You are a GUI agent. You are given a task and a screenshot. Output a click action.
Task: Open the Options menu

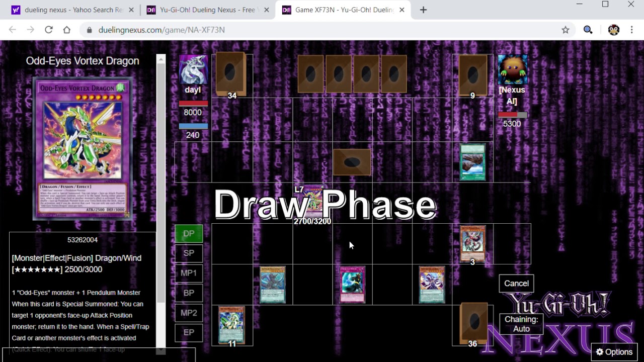614,352
